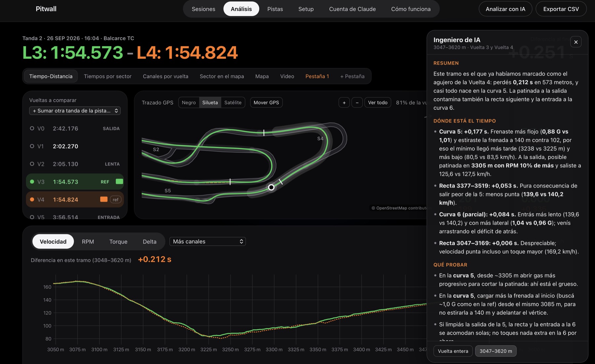
Task: Expand the 'Más canales' dropdown
Action: pyautogui.click(x=208, y=241)
